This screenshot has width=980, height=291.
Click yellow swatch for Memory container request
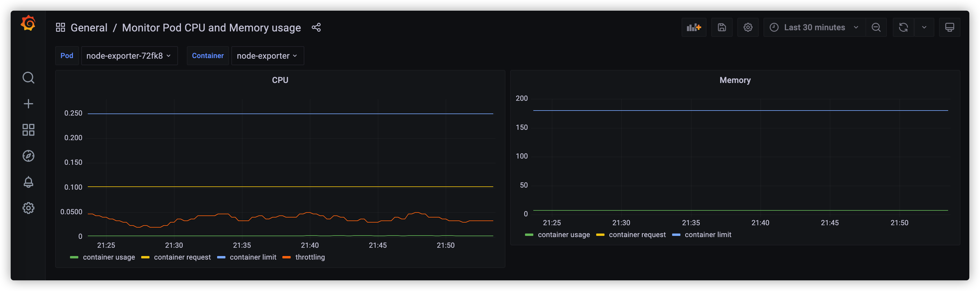tap(600, 235)
